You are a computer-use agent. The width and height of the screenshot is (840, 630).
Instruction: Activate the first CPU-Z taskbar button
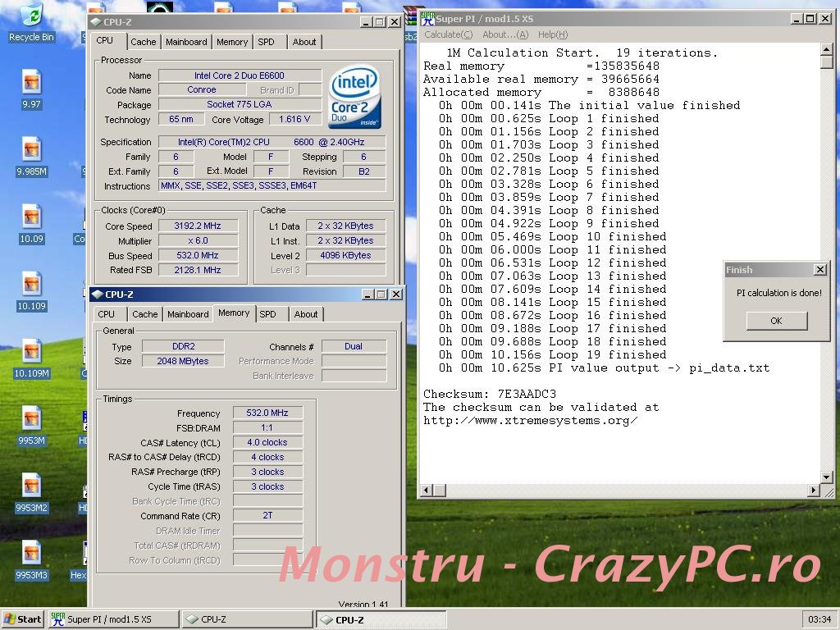click(x=247, y=619)
